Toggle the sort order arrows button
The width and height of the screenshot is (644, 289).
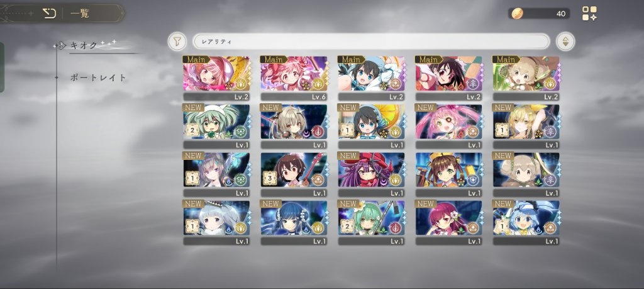(x=565, y=42)
